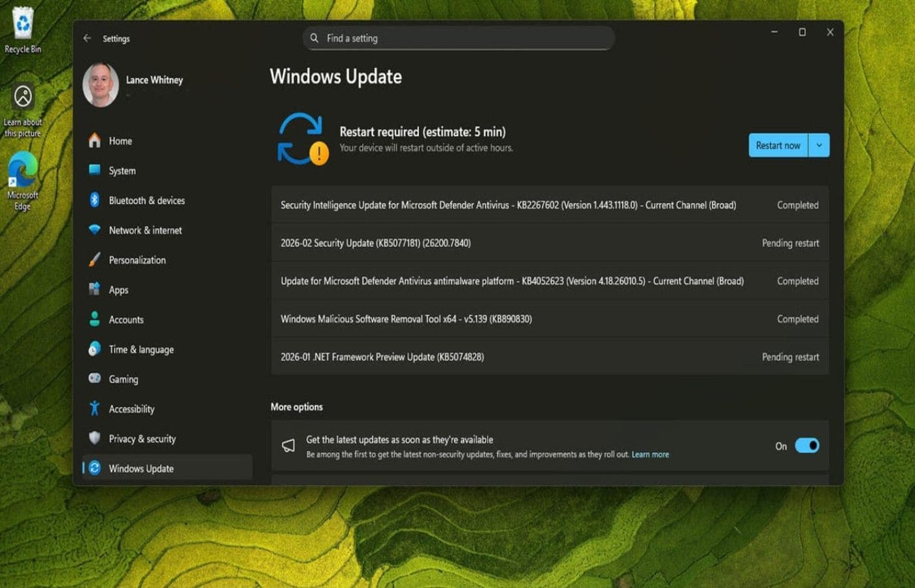Click Pending restart status for KB5074828
The height and width of the screenshot is (588, 915).
click(x=790, y=357)
